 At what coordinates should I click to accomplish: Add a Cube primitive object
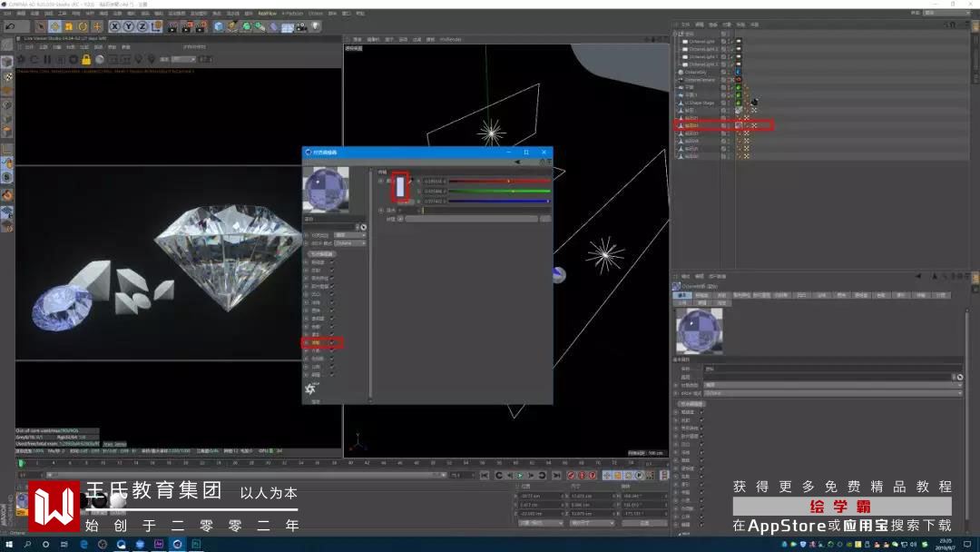tap(218, 26)
